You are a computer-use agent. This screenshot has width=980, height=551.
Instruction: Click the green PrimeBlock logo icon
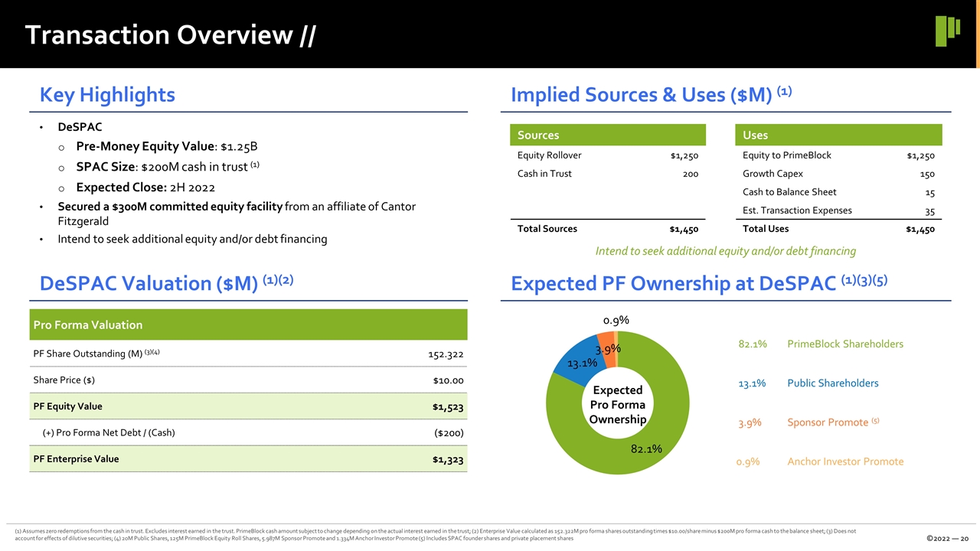click(947, 31)
